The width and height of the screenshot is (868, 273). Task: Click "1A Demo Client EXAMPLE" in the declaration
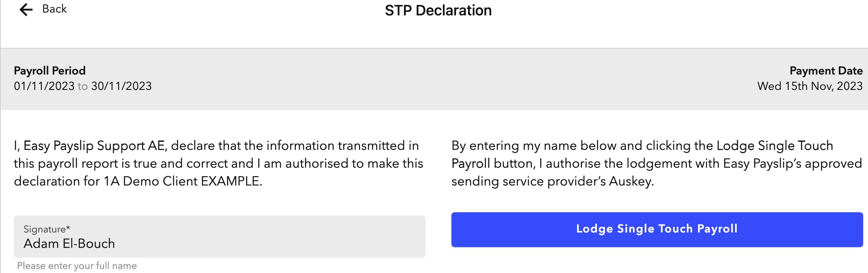tap(182, 181)
